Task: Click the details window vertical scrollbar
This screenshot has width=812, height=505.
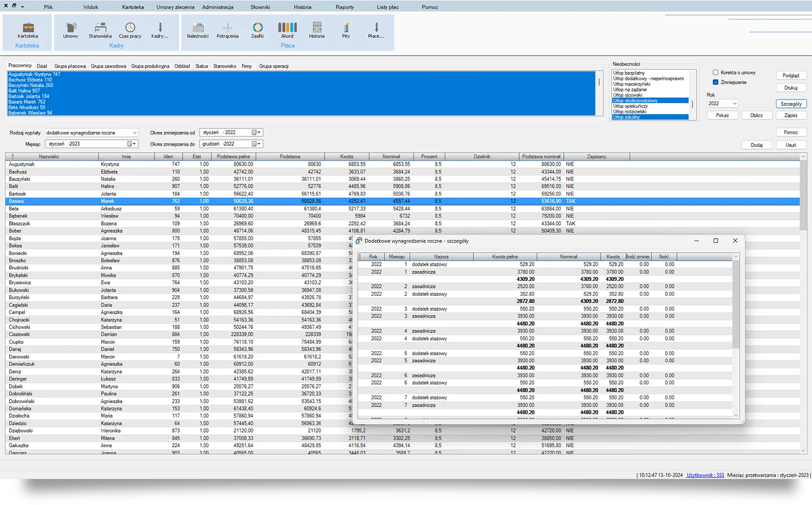Action: [736, 336]
